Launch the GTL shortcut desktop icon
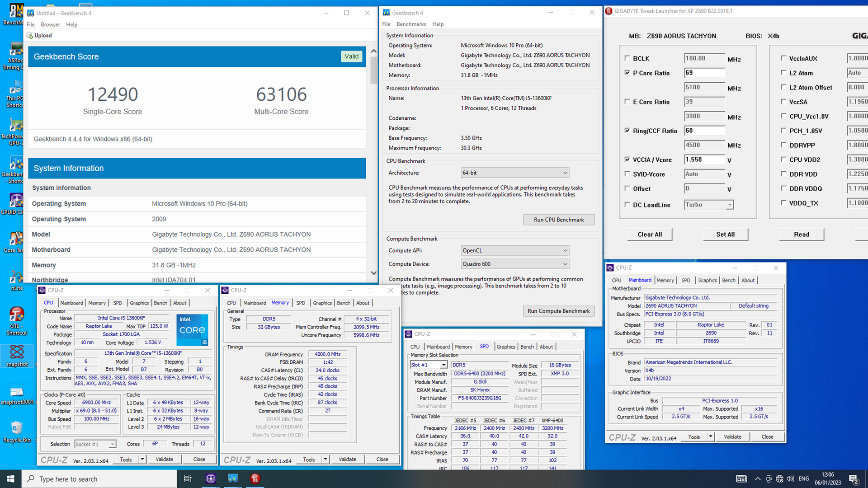868x488 pixels. [17, 321]
